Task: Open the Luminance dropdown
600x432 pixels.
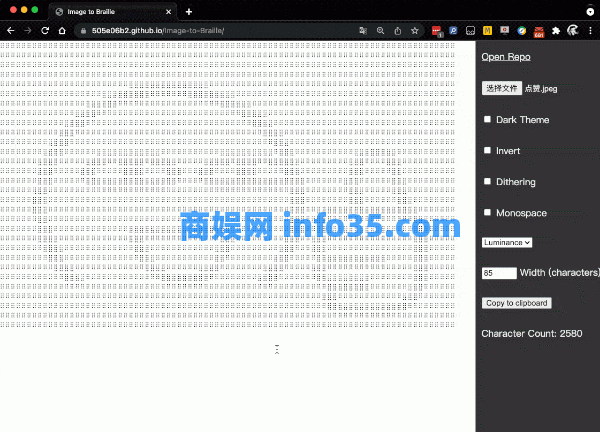Action: pyautogui.click(x=507, y=243)
